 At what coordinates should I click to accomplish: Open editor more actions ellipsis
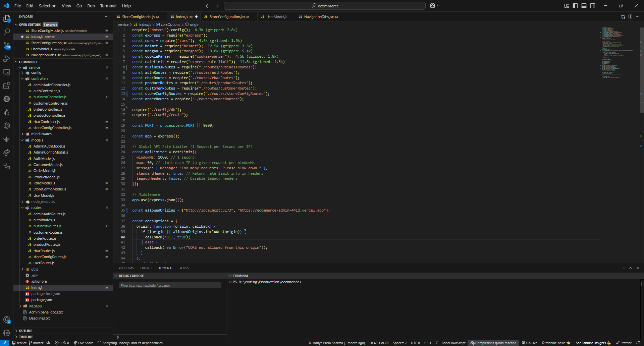point(638,16)
